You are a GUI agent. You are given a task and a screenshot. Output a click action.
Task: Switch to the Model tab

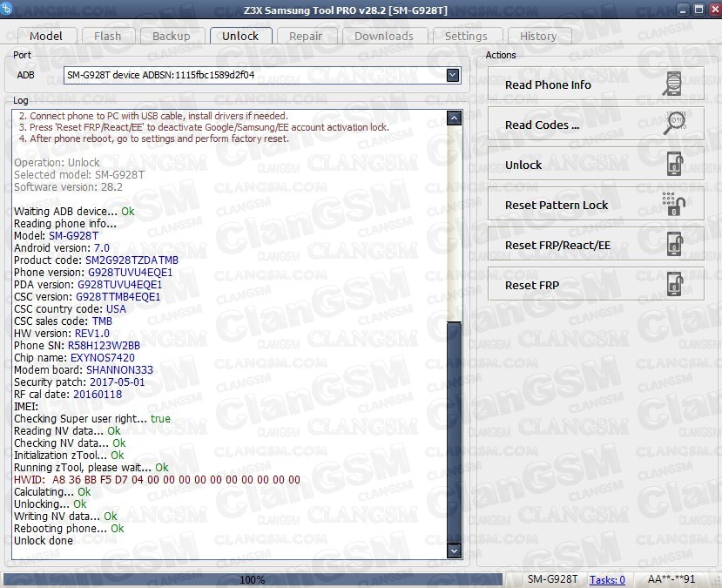(46, 36)
